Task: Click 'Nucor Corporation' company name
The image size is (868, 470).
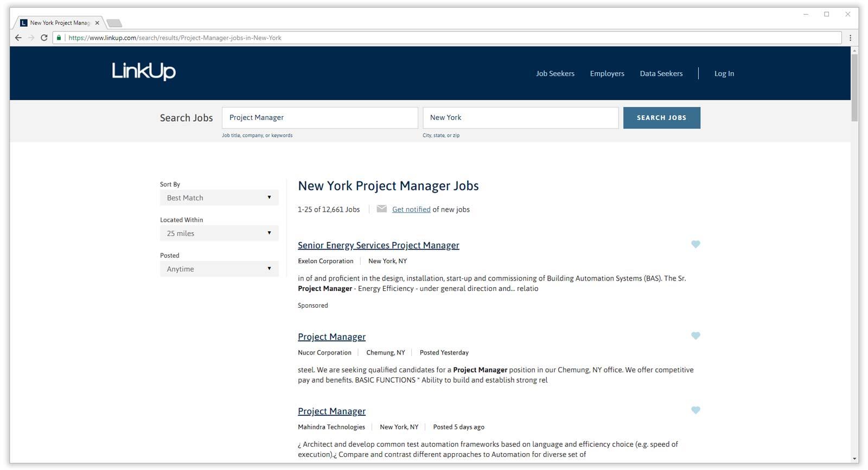Action: [x=324, y=353]
